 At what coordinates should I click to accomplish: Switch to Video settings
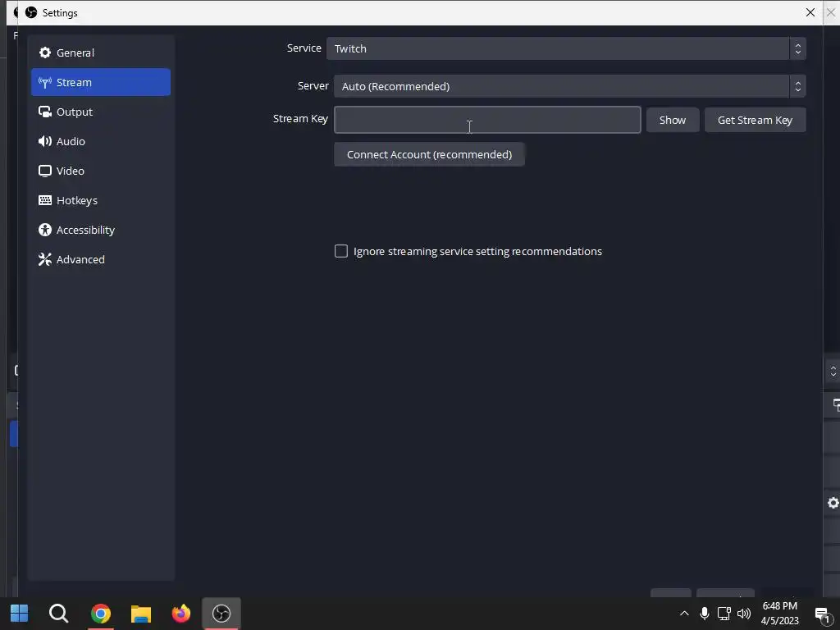[x=101, y=171]
